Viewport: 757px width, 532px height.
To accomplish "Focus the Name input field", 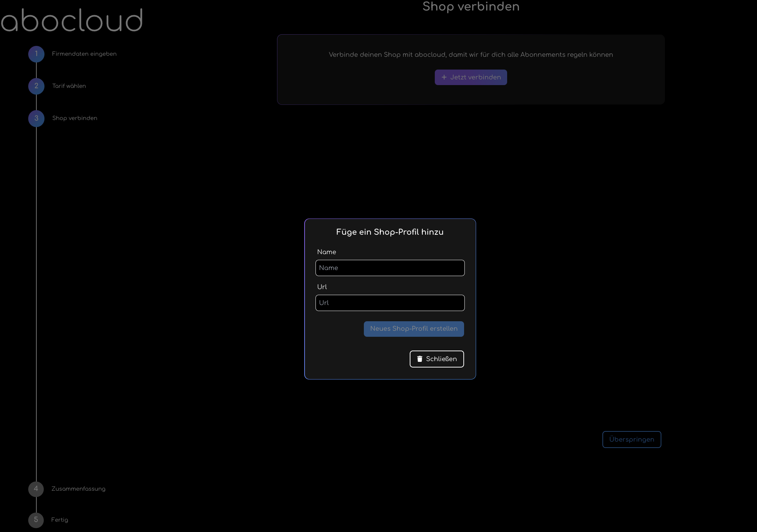I will click(x=390, y=268).
